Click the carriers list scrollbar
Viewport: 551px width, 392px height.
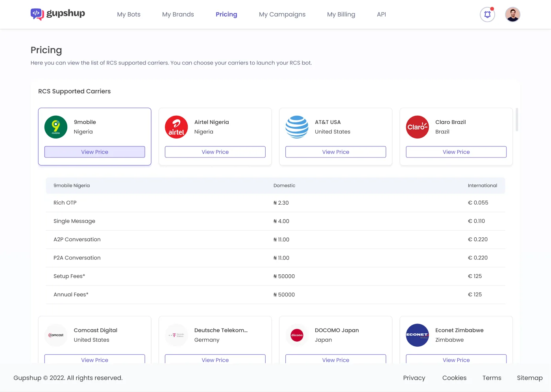point(517,120)
